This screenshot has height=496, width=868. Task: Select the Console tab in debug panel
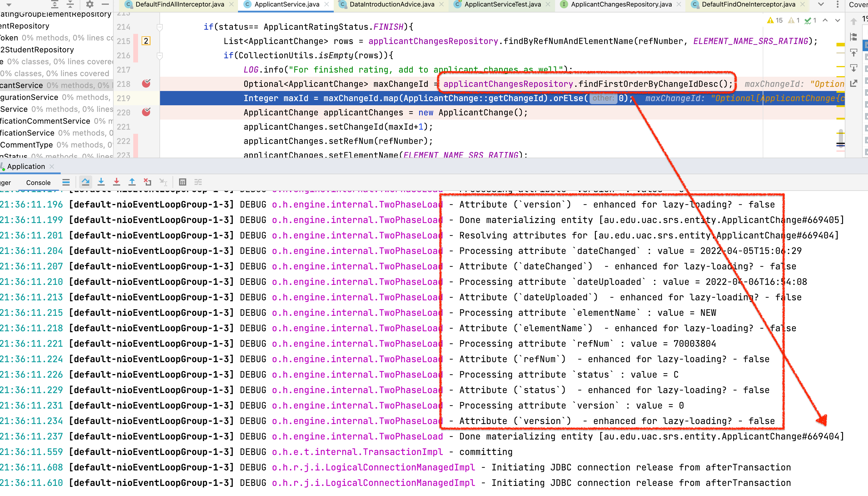[x=38, y=183]
